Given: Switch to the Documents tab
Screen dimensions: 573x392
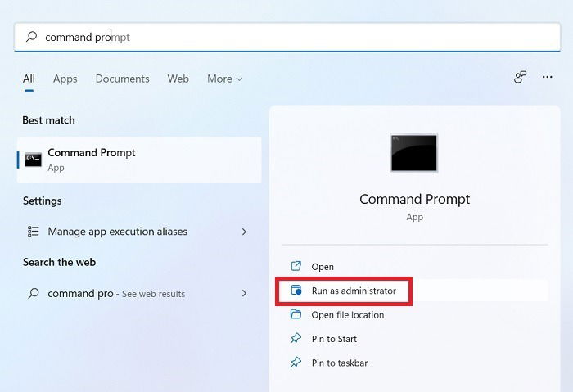Looking at the screenshot, I should (x=123, y=79).
